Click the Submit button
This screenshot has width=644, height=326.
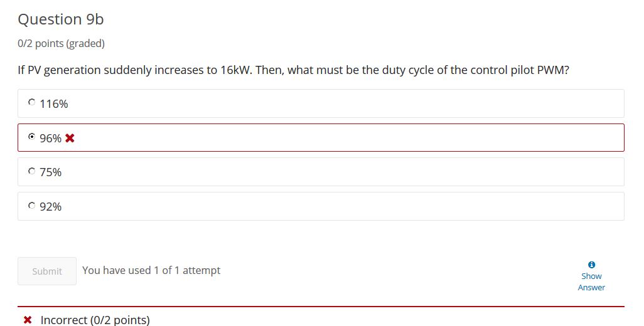click(x=47, y=271)
